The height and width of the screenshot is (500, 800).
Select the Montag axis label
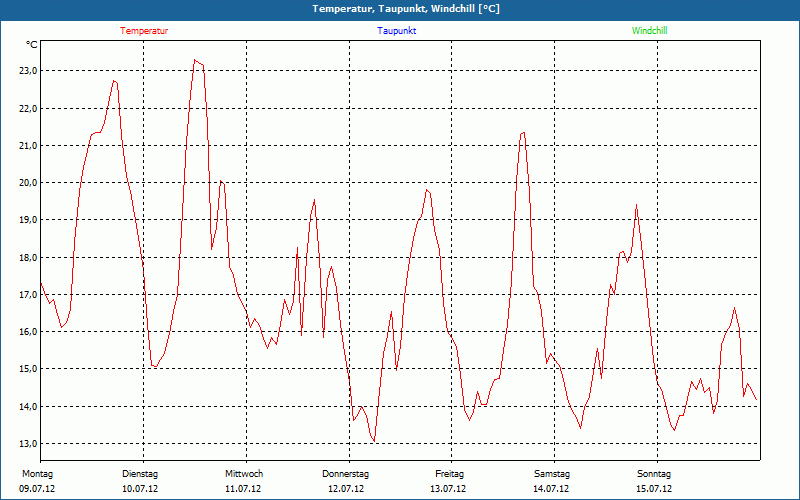(37, 474)
